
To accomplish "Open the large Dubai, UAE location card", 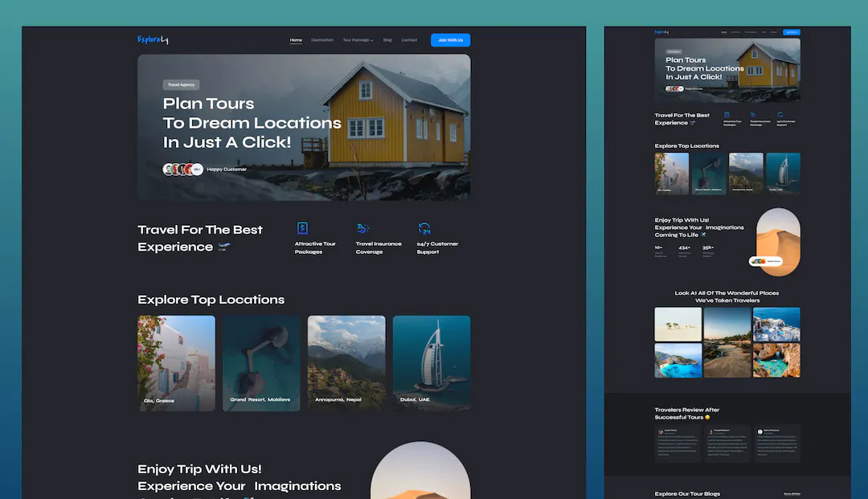I will point(432,363).
